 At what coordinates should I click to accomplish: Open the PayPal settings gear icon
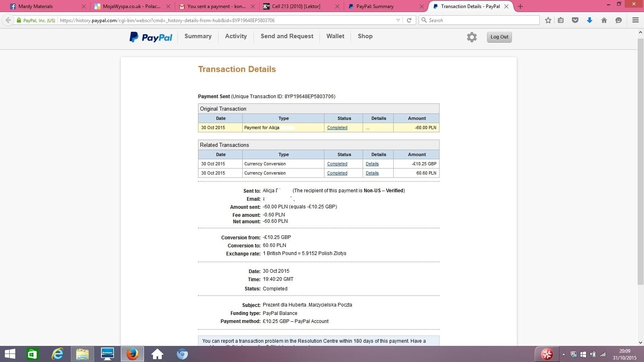[472, 37]
